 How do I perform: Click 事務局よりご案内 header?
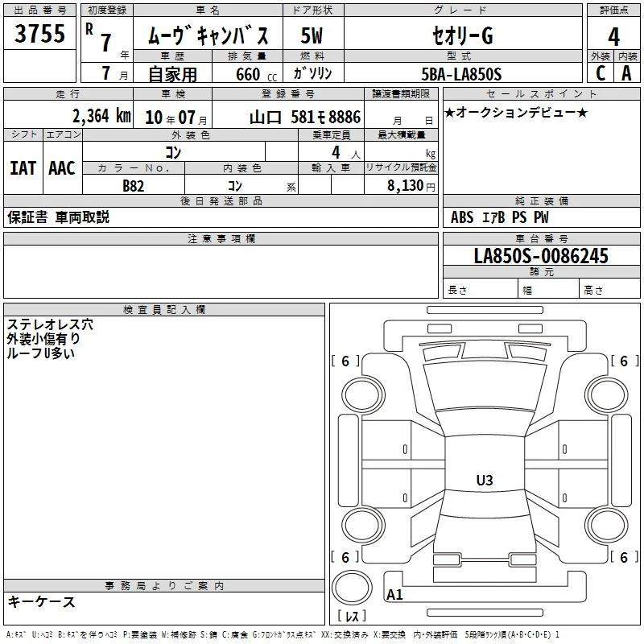tap(164, 586)
